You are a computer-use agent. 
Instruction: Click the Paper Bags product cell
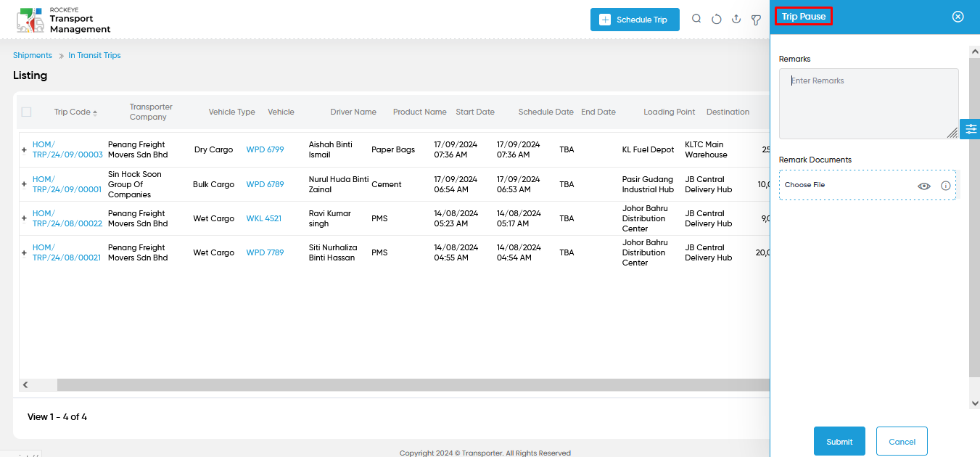393,149
